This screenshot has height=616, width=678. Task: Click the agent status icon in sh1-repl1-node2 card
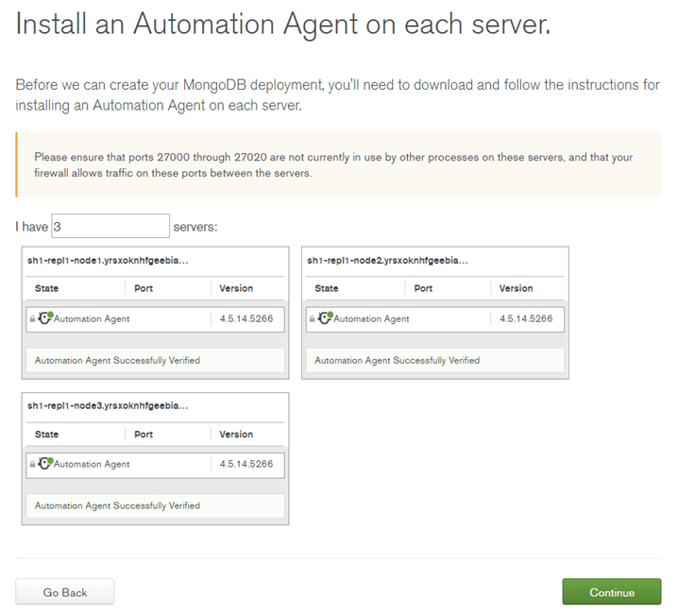(325, 318)
